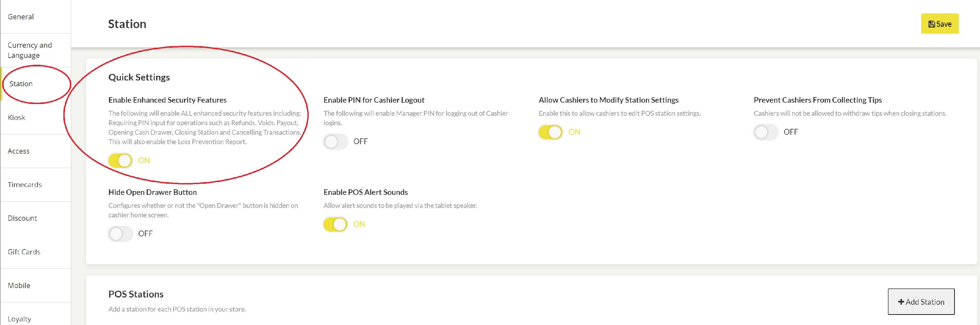Disable Allow Cashiers to Modify Station Settings

click(x=550, y=132)
